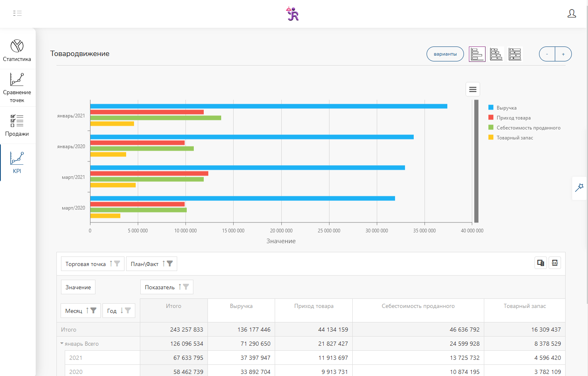Click the plus zoom button
Viewport: 588px width, 376px height.
click(563, 54)
